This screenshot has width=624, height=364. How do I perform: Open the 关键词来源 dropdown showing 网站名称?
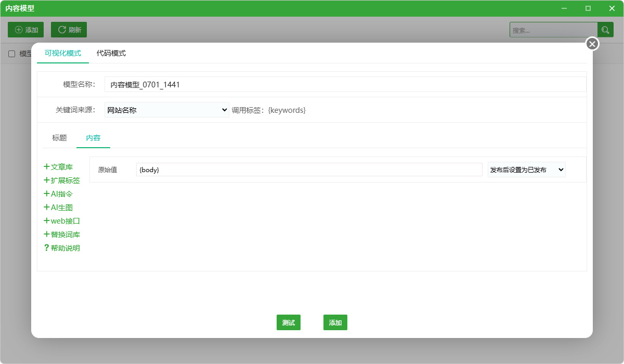[167, 110]
